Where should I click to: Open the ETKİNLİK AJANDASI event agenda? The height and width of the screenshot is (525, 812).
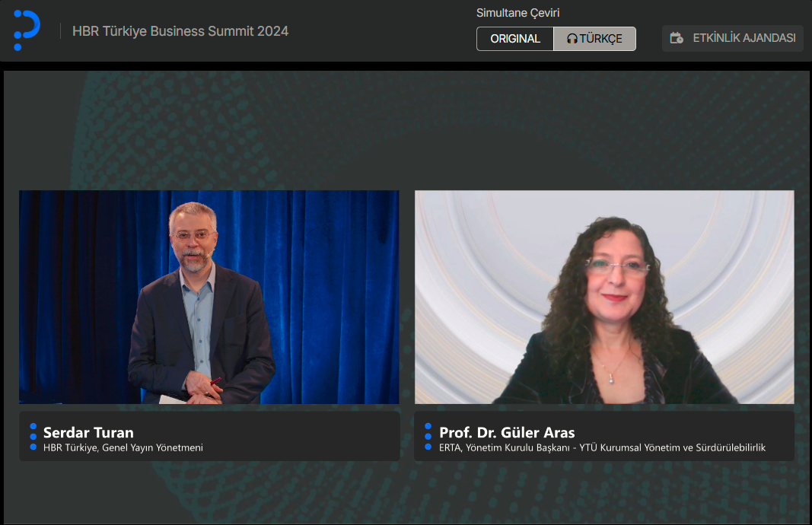pos(733,38)
